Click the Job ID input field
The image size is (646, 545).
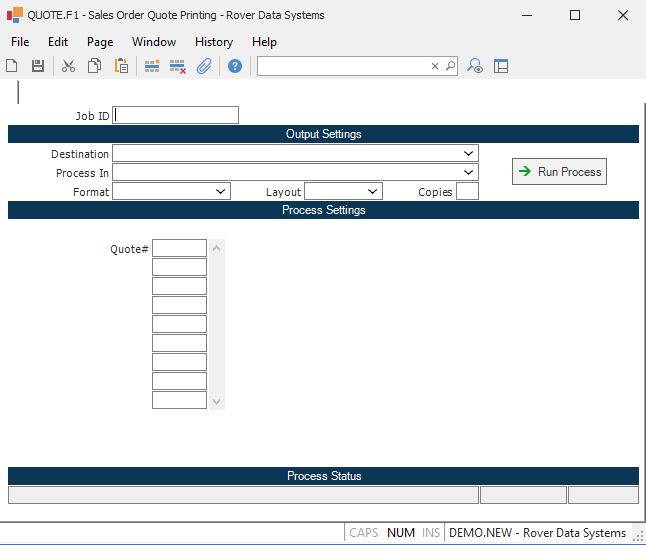pyautogui.click(x=176, y=115)
